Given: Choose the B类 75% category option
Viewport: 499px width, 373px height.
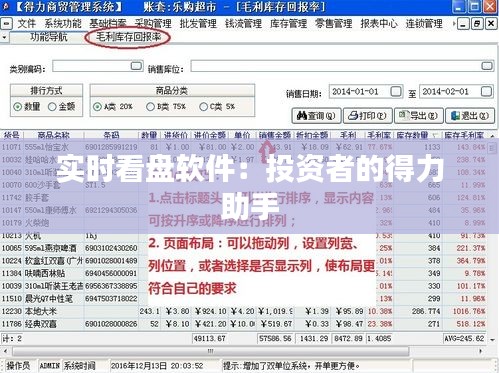Looking at the screenshot, I should [x=150, y=107].
